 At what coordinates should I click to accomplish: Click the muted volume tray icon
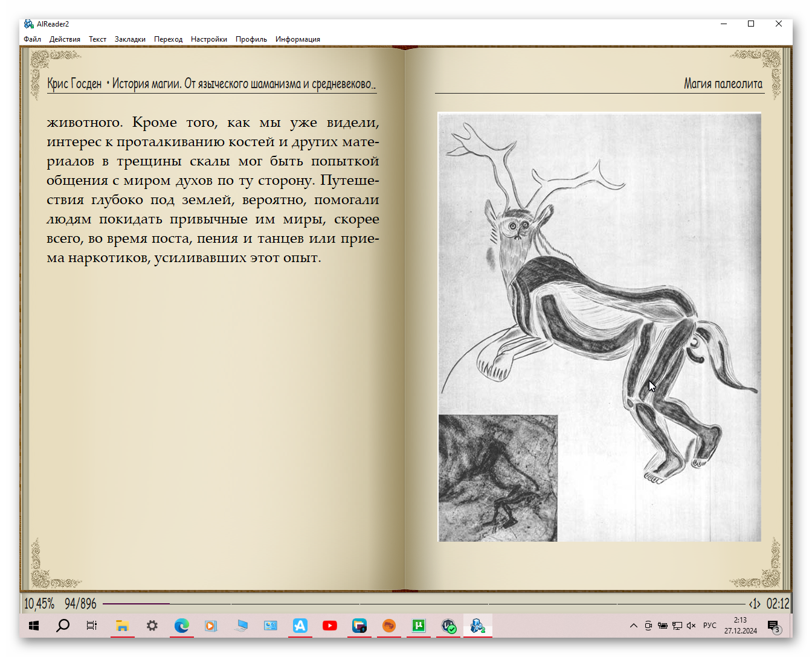pyautogui.click(x=691, y=626)
